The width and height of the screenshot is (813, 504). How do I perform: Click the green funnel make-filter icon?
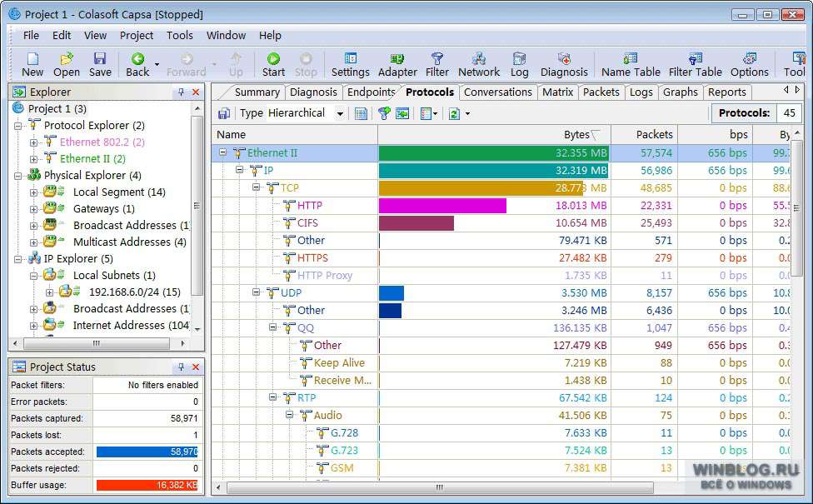coord(384,113)
